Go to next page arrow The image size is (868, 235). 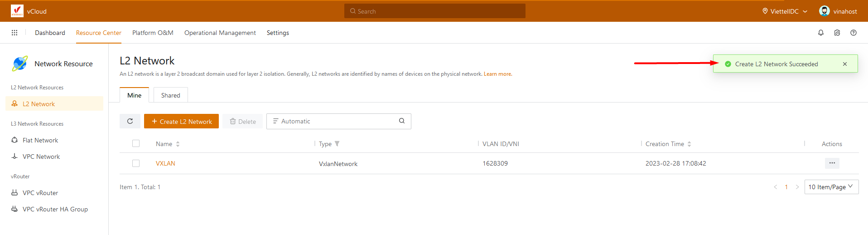point(797,187)
